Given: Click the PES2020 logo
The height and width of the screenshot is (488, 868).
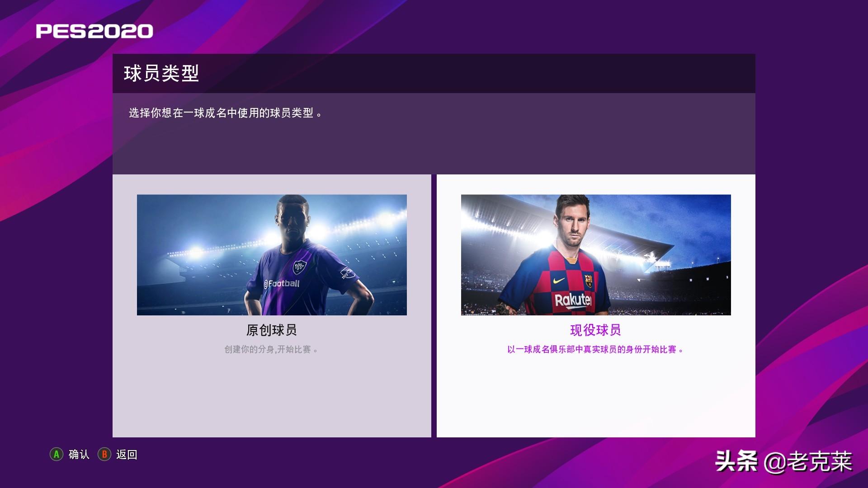Looking at the screenshot, I should tap(94, 31).
